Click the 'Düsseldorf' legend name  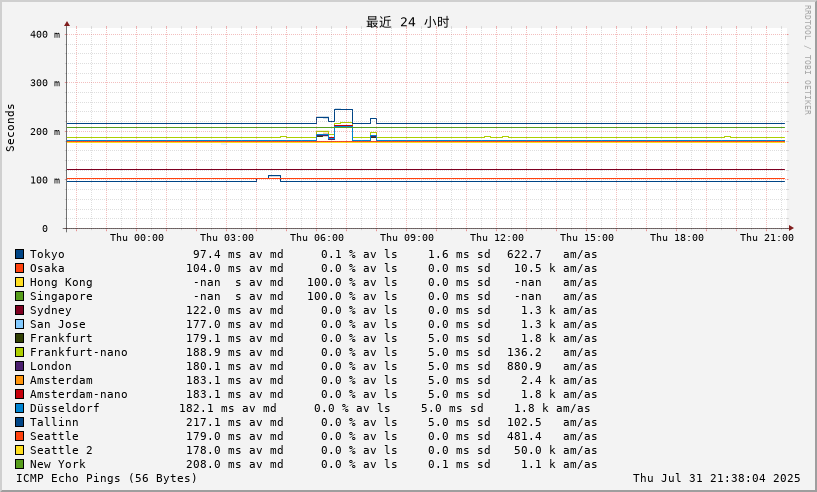(x=65, y=409)
